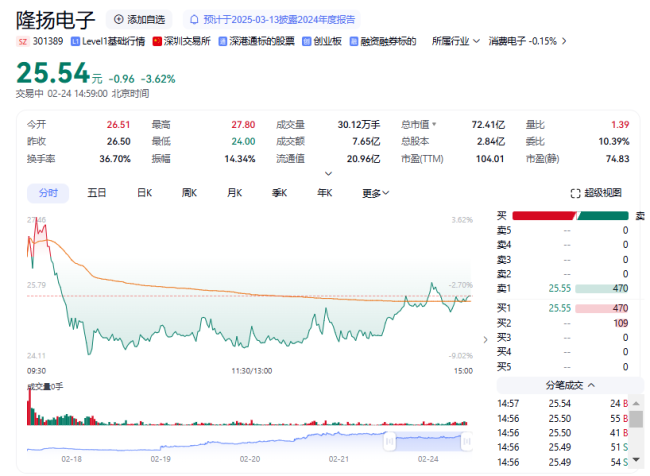Click the bell icon in the notice
Screen dimensions: 650x476
pos(194,19)
